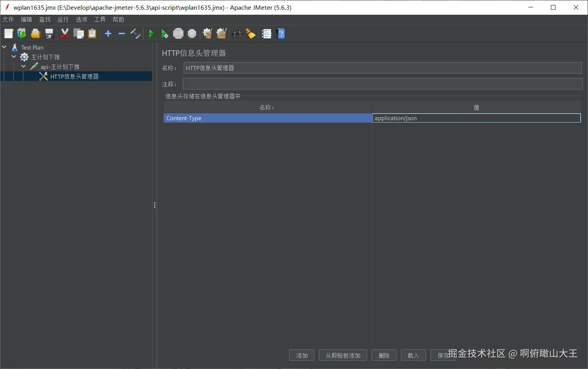588x369 pixels.
Task: Paste element using clipboard toolbar icon
Action: (92, 34)
